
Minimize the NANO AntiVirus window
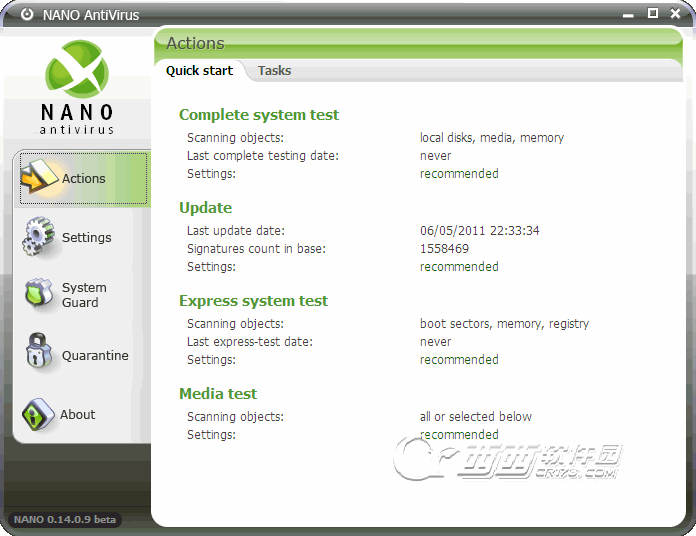[628, 15]
